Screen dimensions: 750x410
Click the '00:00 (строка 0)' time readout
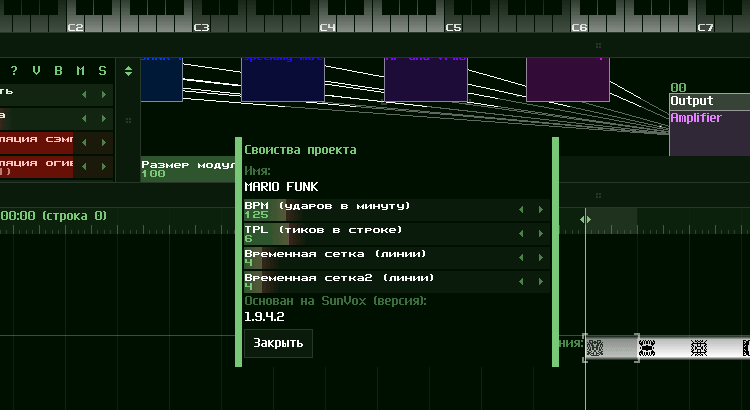pos(54,216)
